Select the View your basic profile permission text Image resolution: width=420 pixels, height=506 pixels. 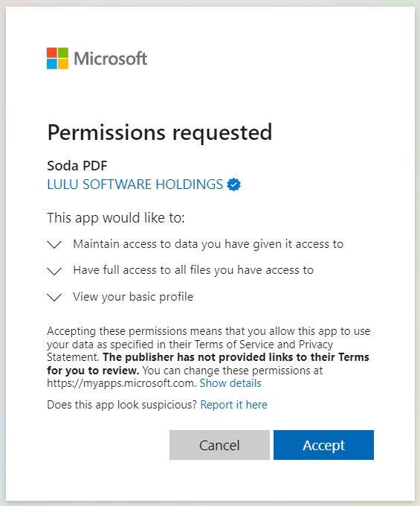133,297
